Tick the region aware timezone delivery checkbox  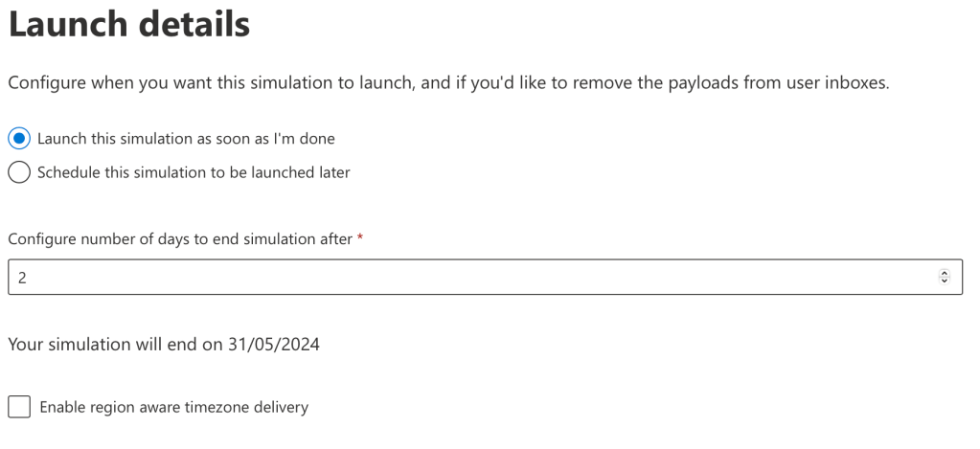click(19, 407)
